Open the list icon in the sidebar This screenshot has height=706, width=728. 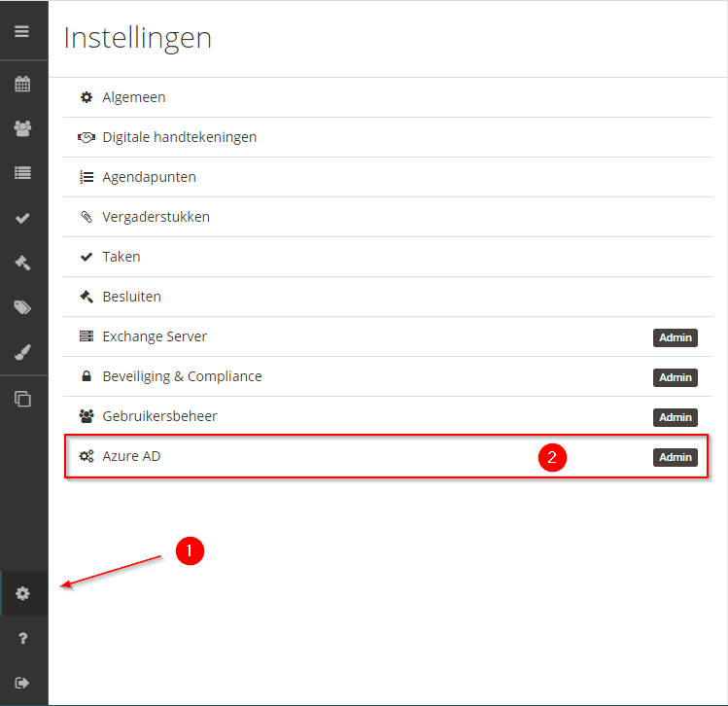[x=22, y=173]
